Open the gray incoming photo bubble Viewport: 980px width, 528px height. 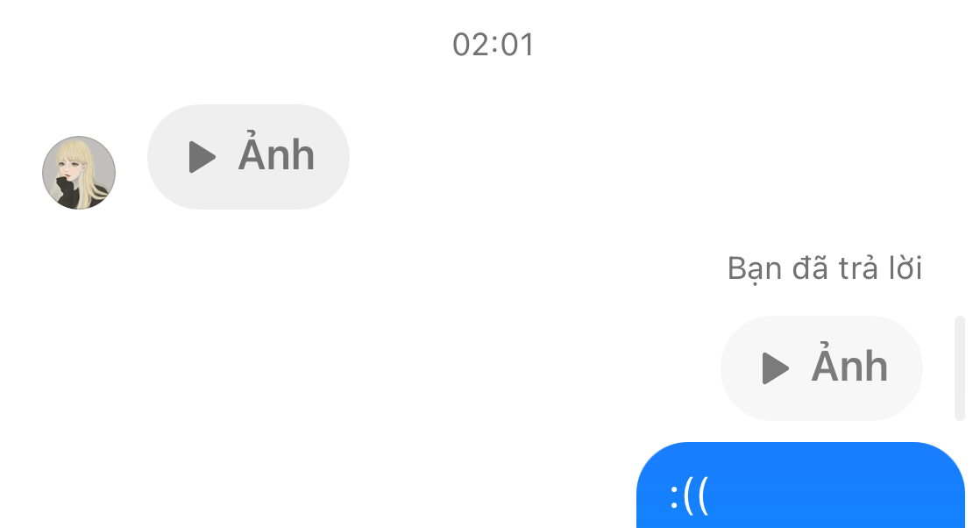248,156
